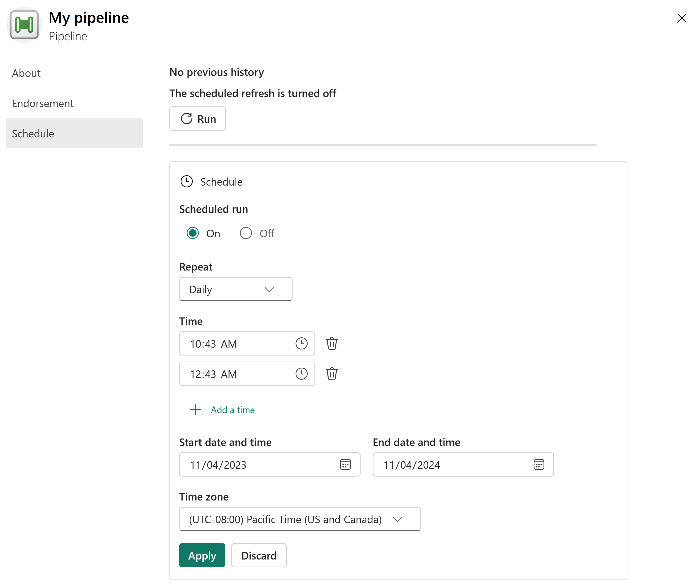Turn scheduled run Off
Screen dimensions: 700x588
point(246,233)
